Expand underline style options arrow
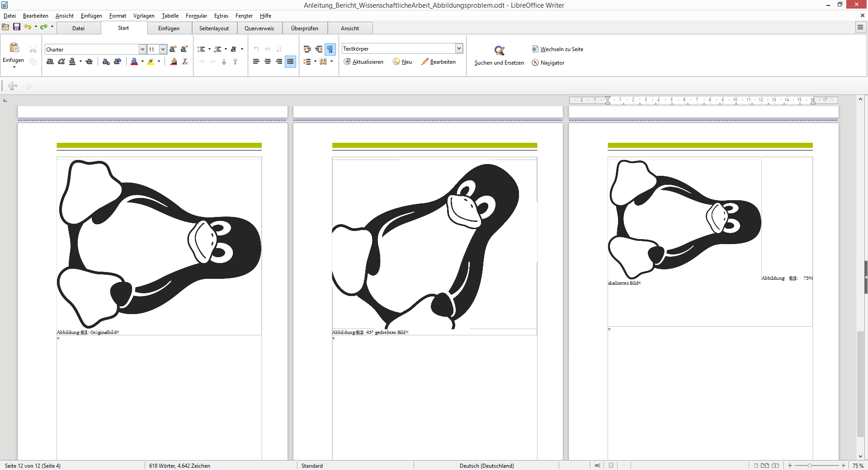 coord(80,61)
